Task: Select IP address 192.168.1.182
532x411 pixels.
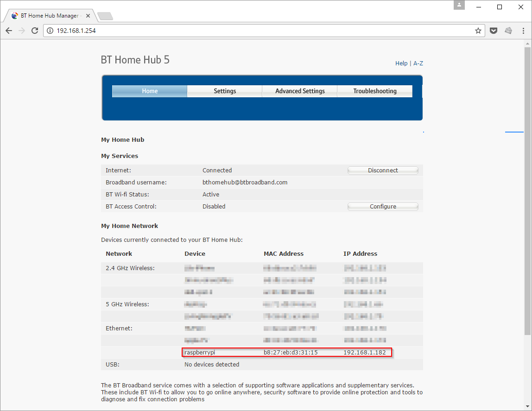Action: pos(364,352)
